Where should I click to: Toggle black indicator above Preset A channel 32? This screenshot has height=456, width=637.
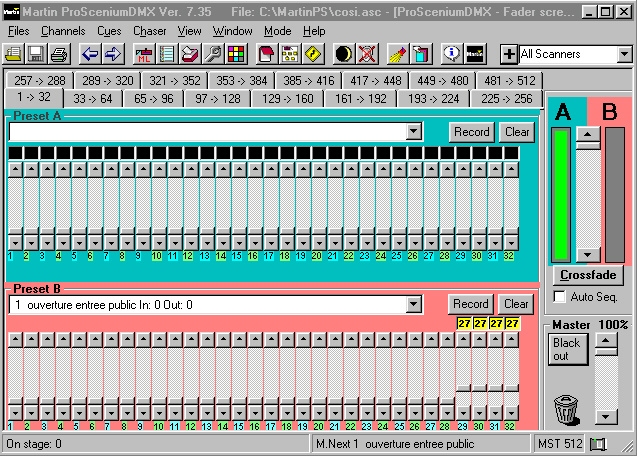pos(511,153)
